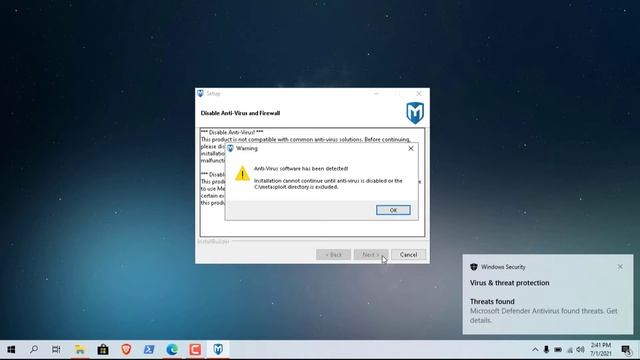Click the Setup title bar icon
This screenshot has width=640, height=360.
click(200, 93)
